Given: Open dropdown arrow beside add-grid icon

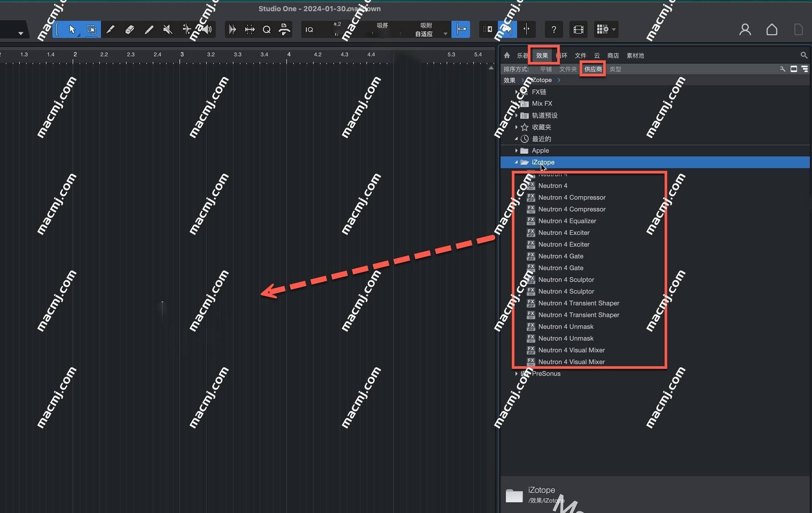Looking at the screenshot, I should pyautogui.click(x=614, y=30).
